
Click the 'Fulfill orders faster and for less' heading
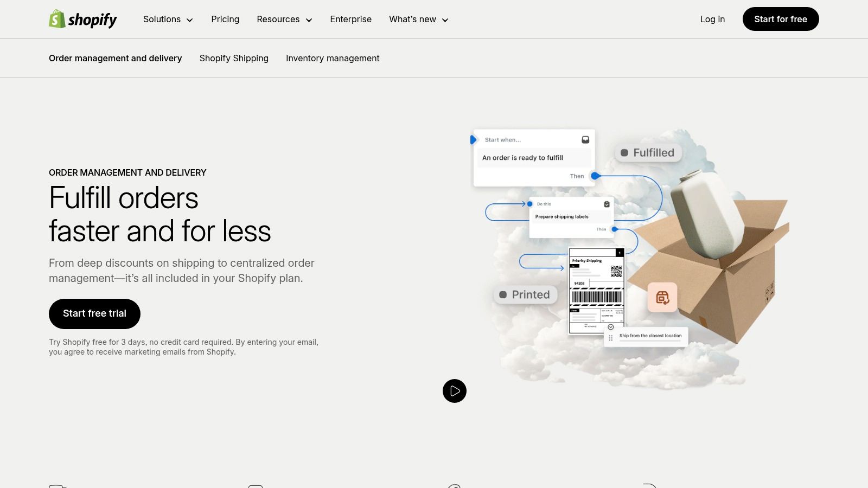pos(160,214)
